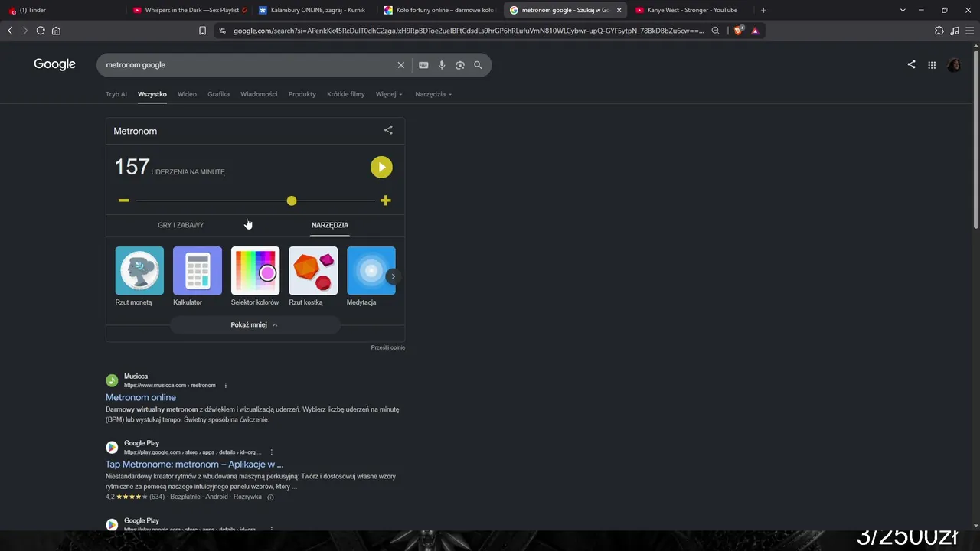The image size is (980, 551).
Task: Open the Selektor kolorów color picker tool
Action: [255, 276]
